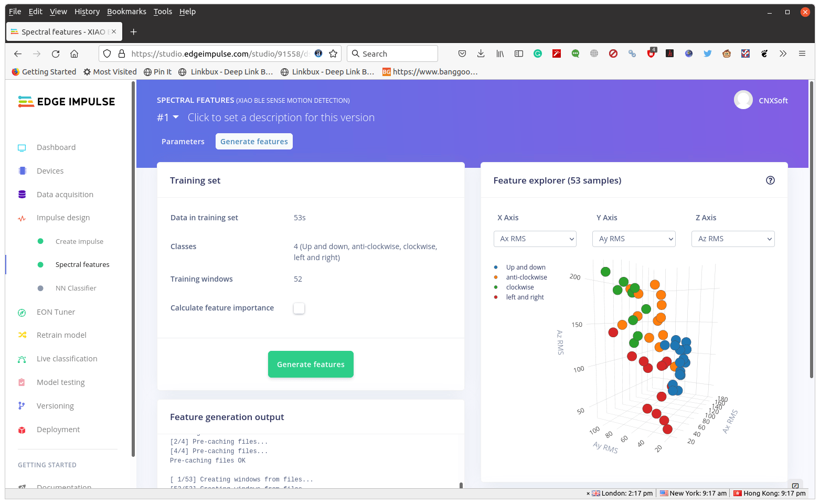820x504 pixels.
Task: Open the Dashboard sidebar item
Action: pyautogui.click(x=56, y=147)
